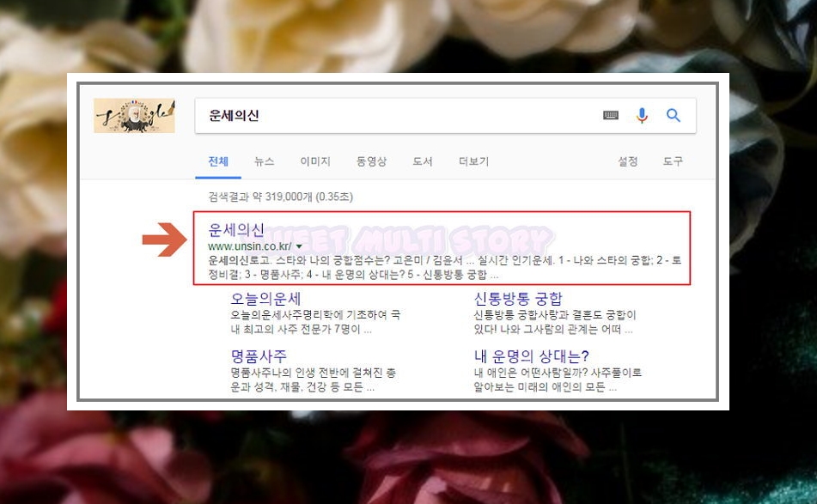Image resolution: width=817 pixels, height=504 pixels.
Task: Expand the arrow beside www.unsin.co.kr
Action: click(299, 246)
